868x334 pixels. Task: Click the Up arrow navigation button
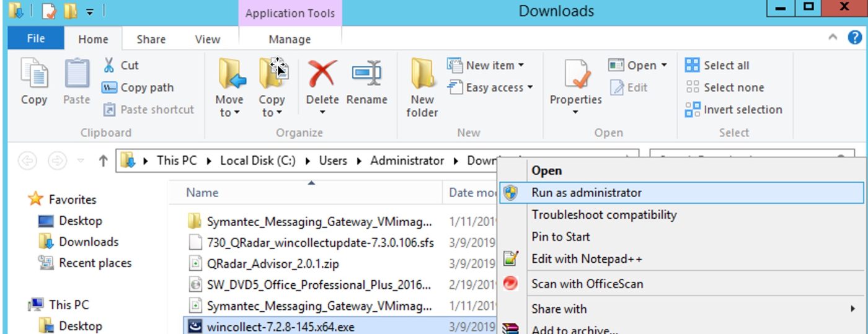(x=103, y=161)
